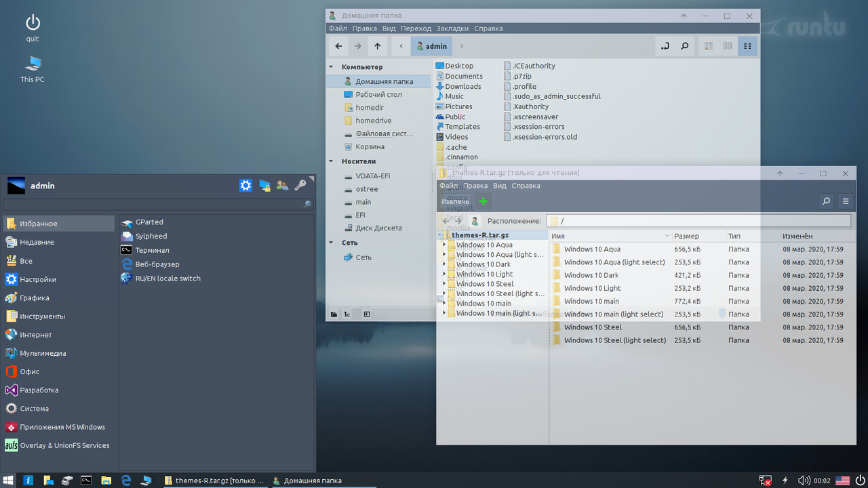868x488 pixels.
Task: Open the terminal icon on taskbar
Action: pos(86,481)
